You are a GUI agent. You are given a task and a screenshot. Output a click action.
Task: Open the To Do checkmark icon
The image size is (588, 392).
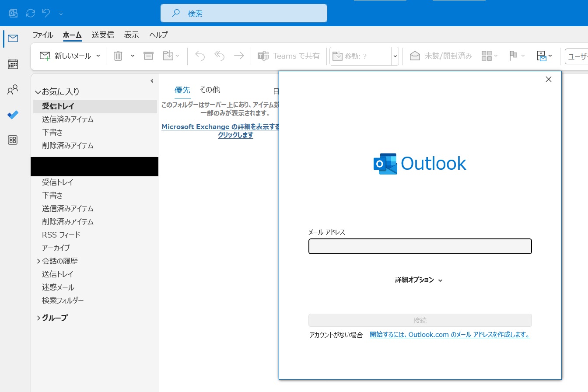pyautogui.click(x=13, y=115)
